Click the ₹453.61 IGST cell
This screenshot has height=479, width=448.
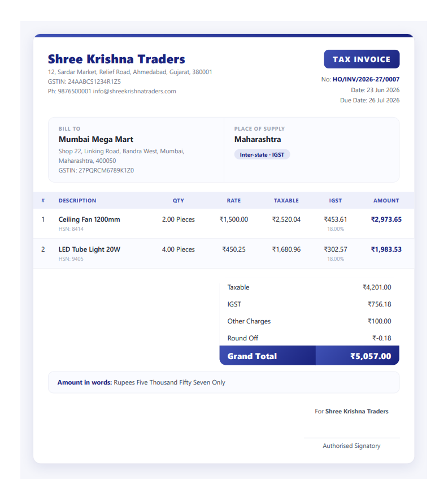click(336, 219)
